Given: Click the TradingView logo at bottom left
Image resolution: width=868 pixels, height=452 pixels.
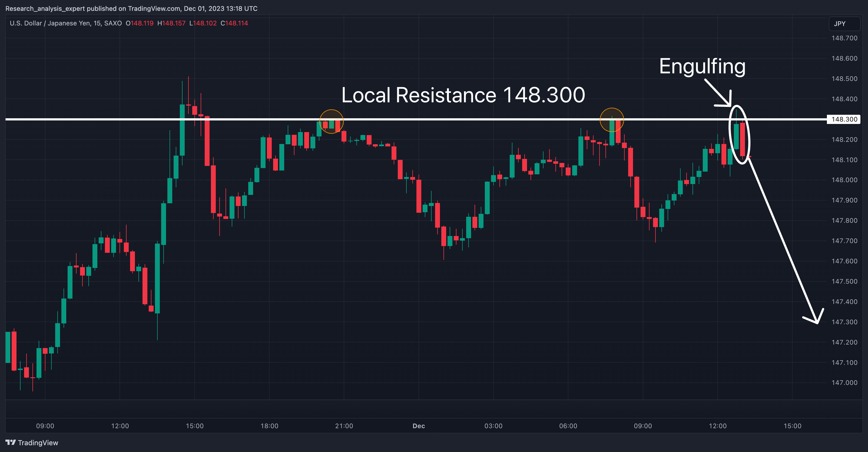Looking at the screenshot, I should point(32,443).
